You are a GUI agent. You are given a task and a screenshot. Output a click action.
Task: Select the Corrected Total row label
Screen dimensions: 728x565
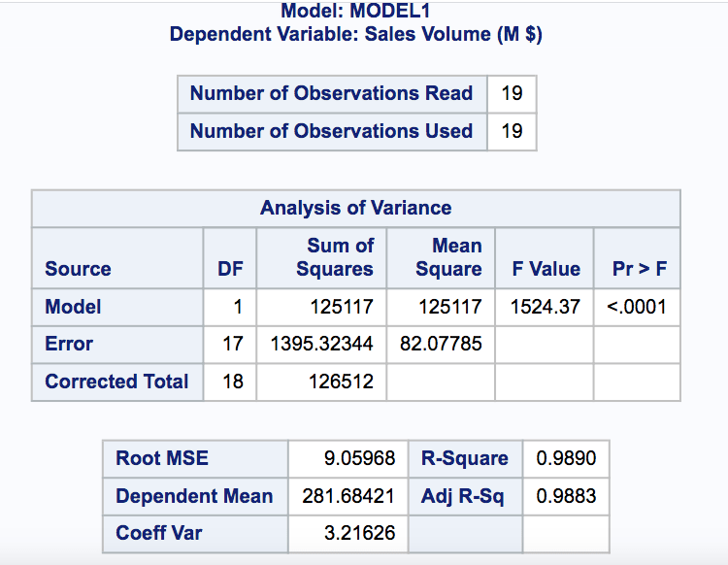pos(116,382)
